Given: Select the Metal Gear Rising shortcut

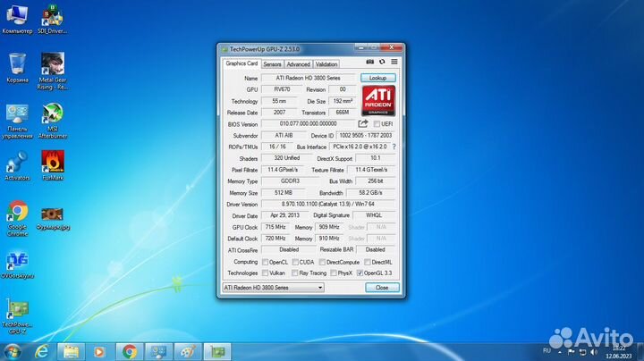Looking at the screenshot, I should pyautogui.click(x=52, y=71).
